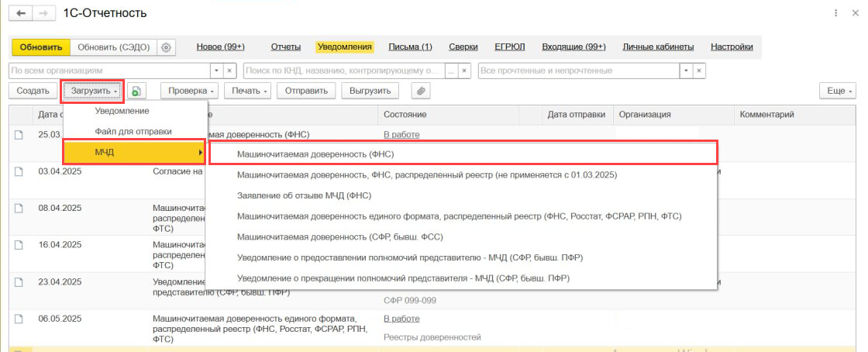Open the ellipsis selector in the search field
The width and height of the screenshot is (868, 352).
tap(453, 71)
